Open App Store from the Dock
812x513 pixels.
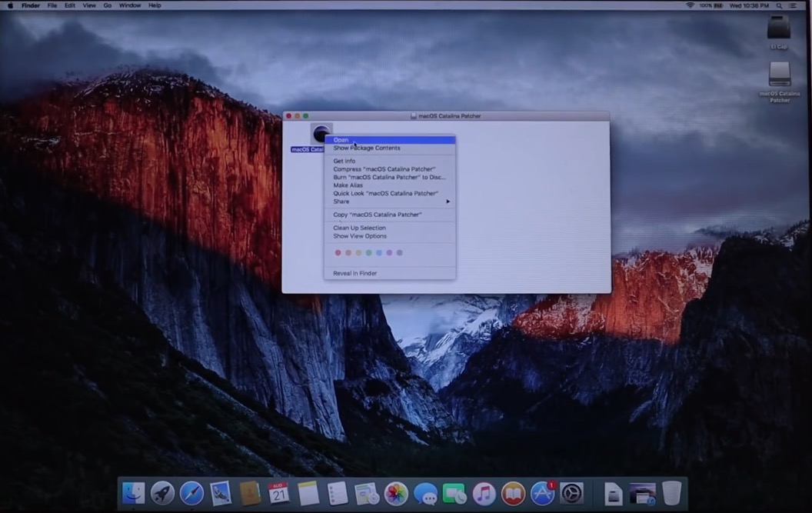(542, 493)
